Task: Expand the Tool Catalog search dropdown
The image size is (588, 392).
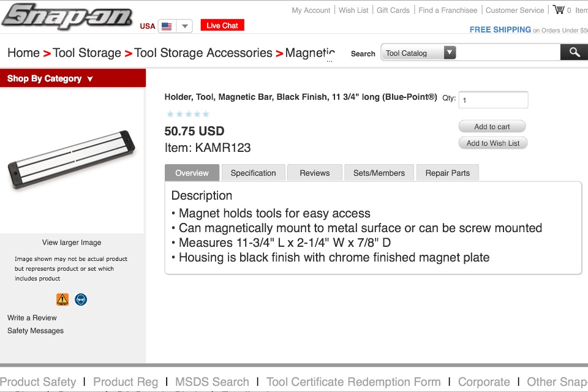Action: point(450,53)
